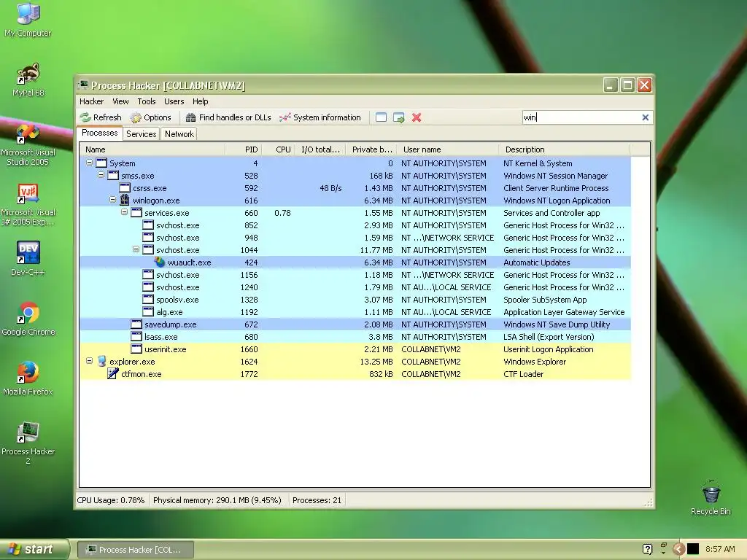Collapse the System process tree node
This screenshot has width=747, height=560.
pos(89,163)
